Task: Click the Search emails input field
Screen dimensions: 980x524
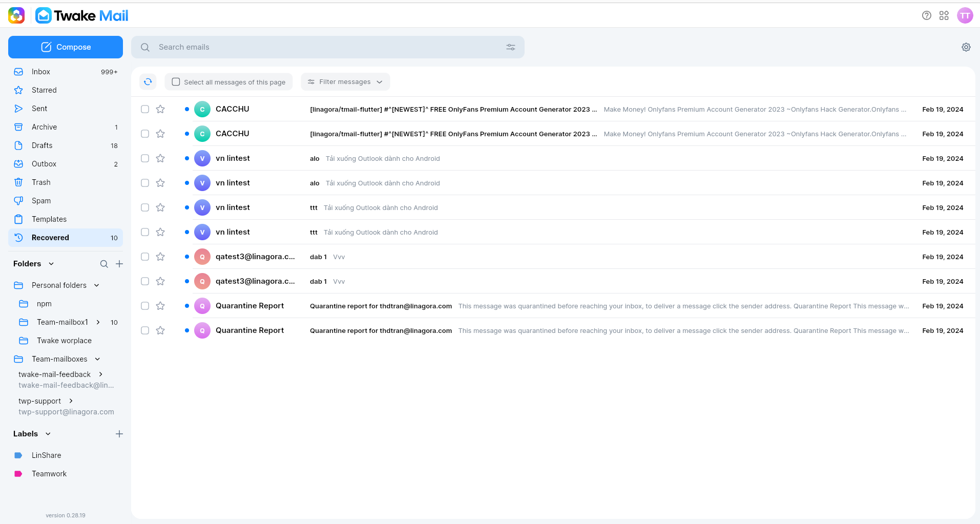Action: (328, 47)
